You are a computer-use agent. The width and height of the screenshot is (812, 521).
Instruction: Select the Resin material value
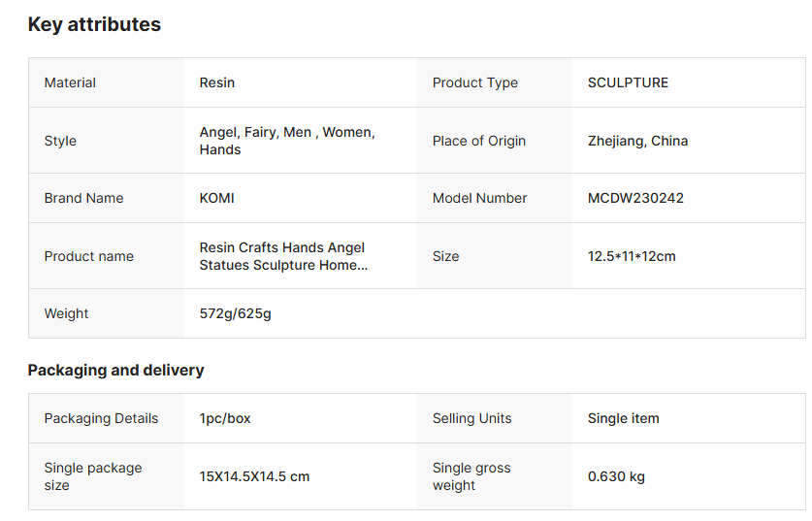click(217, 82)
